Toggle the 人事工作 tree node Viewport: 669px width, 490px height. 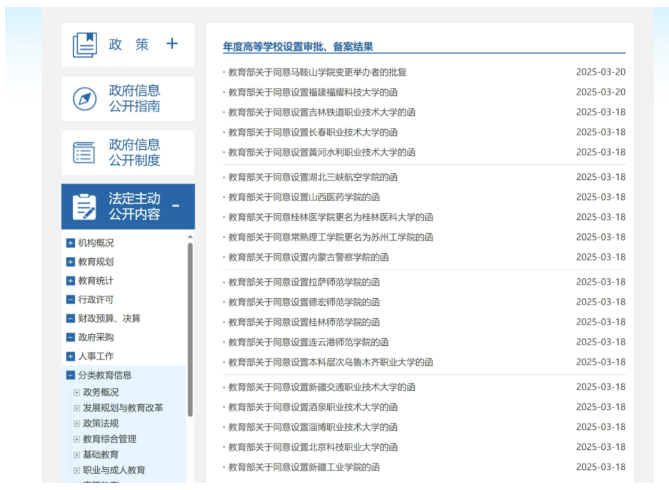click(70, 357)
